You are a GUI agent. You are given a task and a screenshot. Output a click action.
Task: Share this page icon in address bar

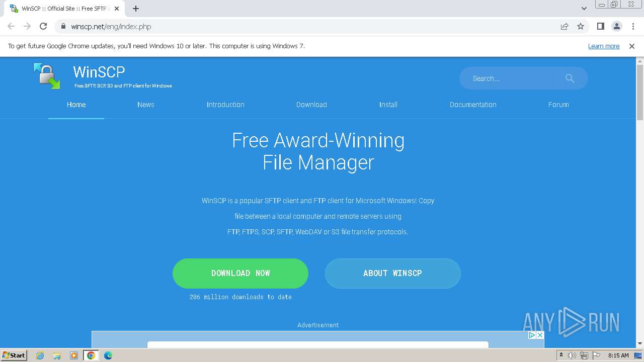(x=565, y=27)
